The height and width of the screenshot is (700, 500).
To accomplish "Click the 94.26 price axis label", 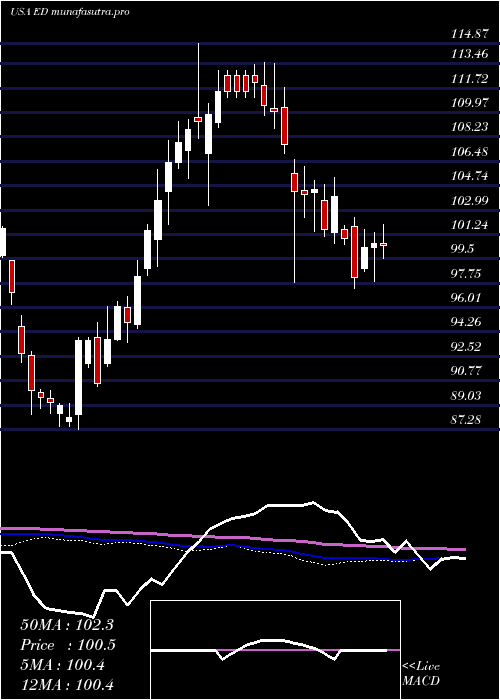I will click(x=466, y=322).
